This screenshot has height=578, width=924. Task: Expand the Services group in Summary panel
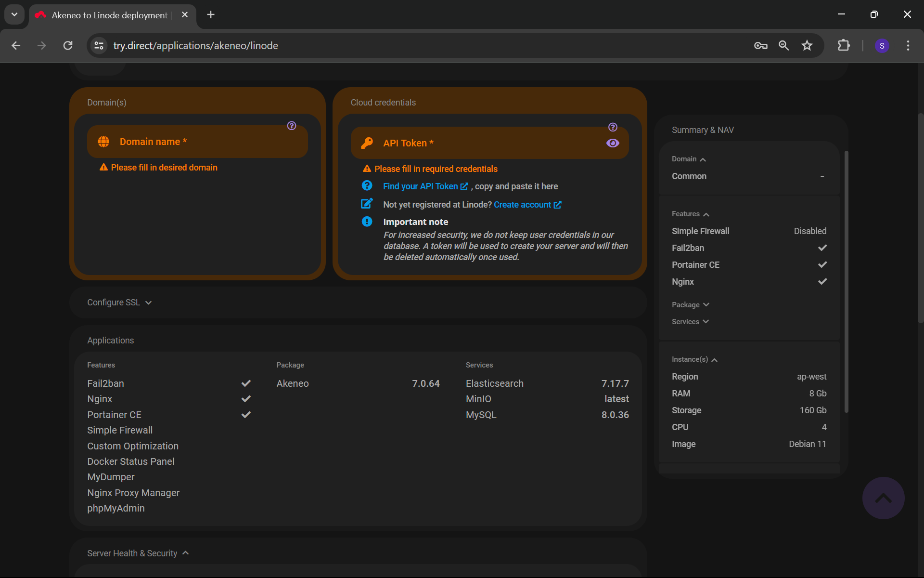pos(690,322)
